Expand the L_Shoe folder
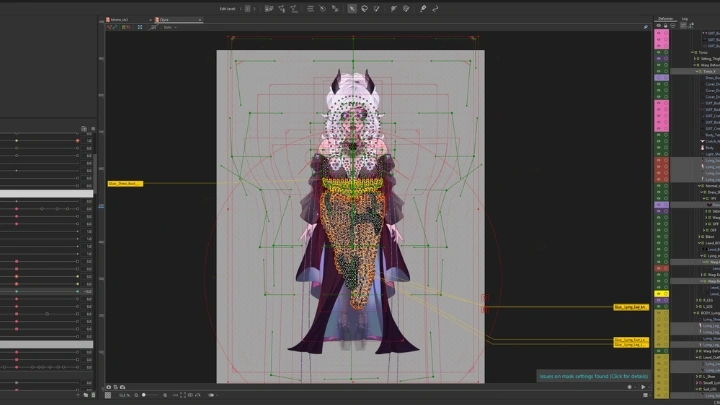Screen dimensions: 720x405 697,376
